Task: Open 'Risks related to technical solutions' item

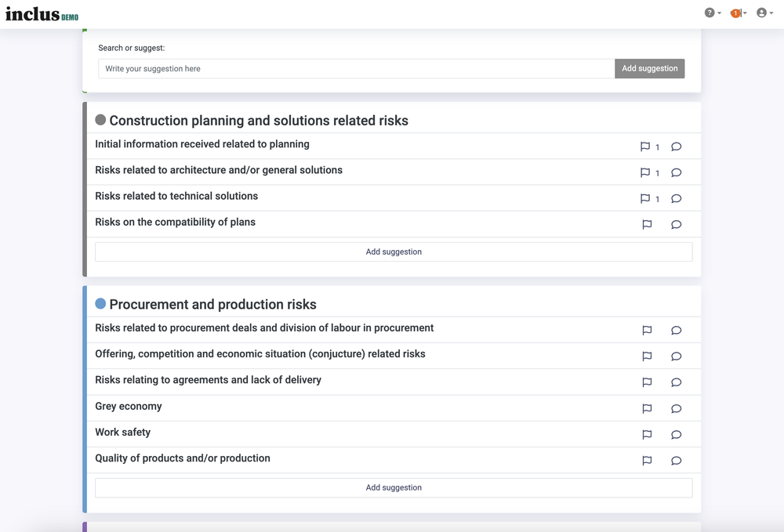Action: coord(176,196)
